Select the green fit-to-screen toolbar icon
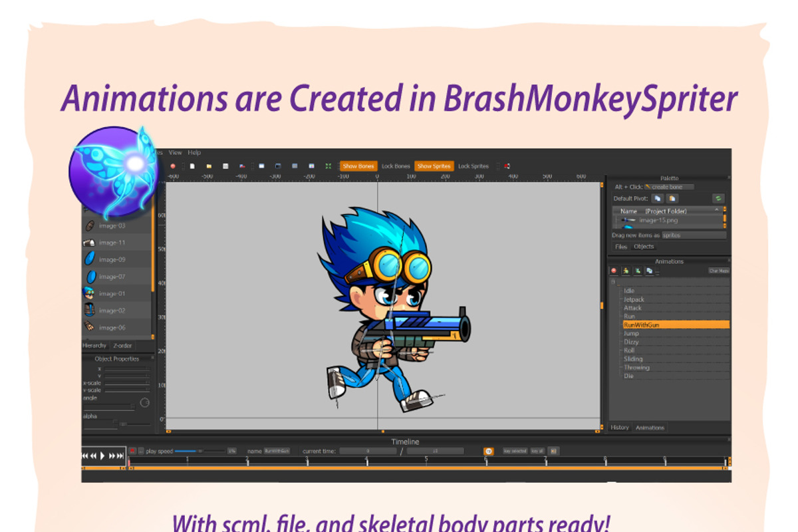This screenshot has height=532, width=798. (x=329, y=166)
